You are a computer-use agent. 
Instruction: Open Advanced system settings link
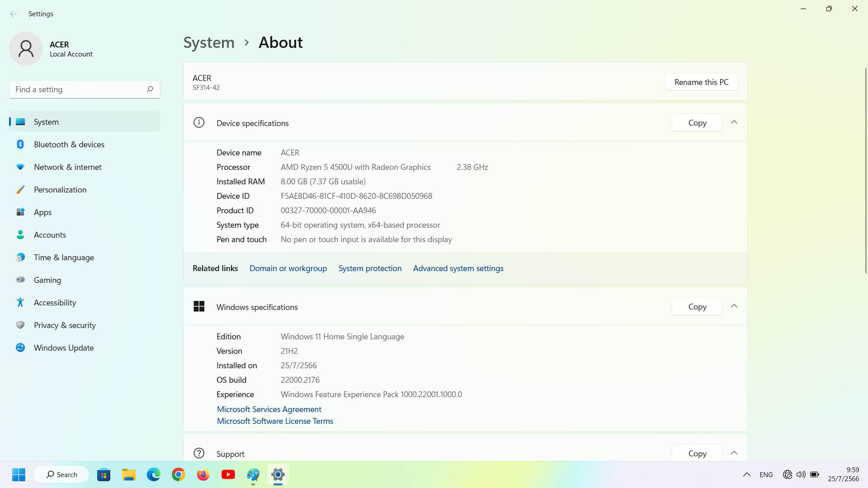point(458,268)
